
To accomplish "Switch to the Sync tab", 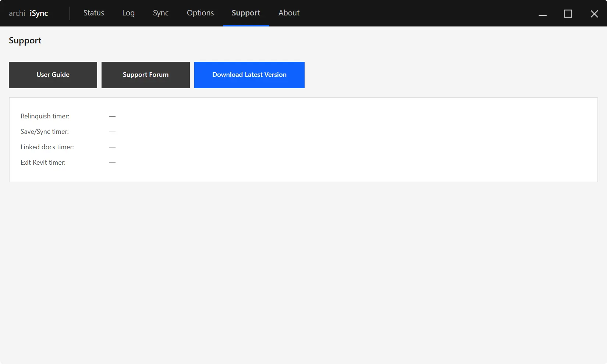I will click(160, 13).
